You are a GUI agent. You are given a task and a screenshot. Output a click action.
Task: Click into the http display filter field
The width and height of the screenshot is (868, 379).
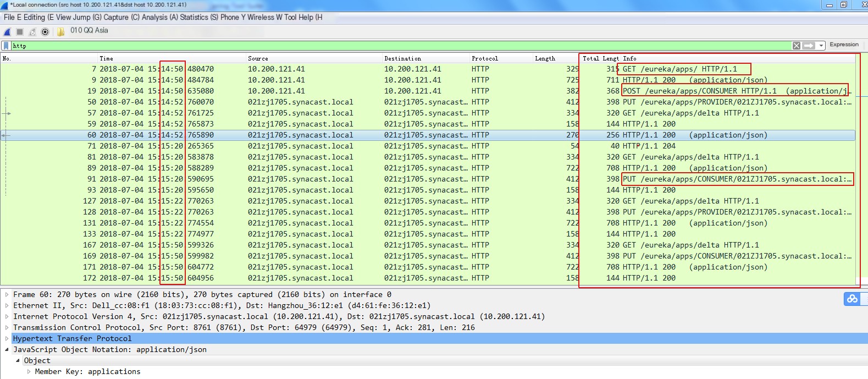(385, 46)
